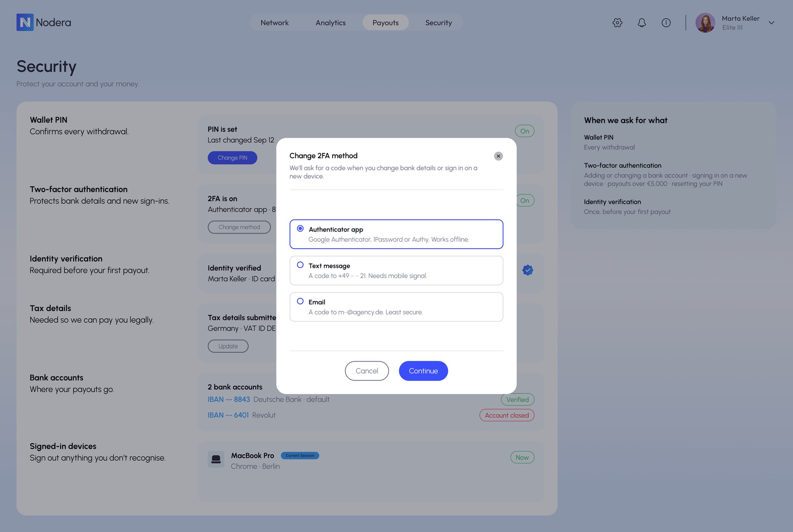This screenshot has height=532, width=793.
Task: Switch to the Analytics tab
Action: pyautogui.click(x=330, y=23)
